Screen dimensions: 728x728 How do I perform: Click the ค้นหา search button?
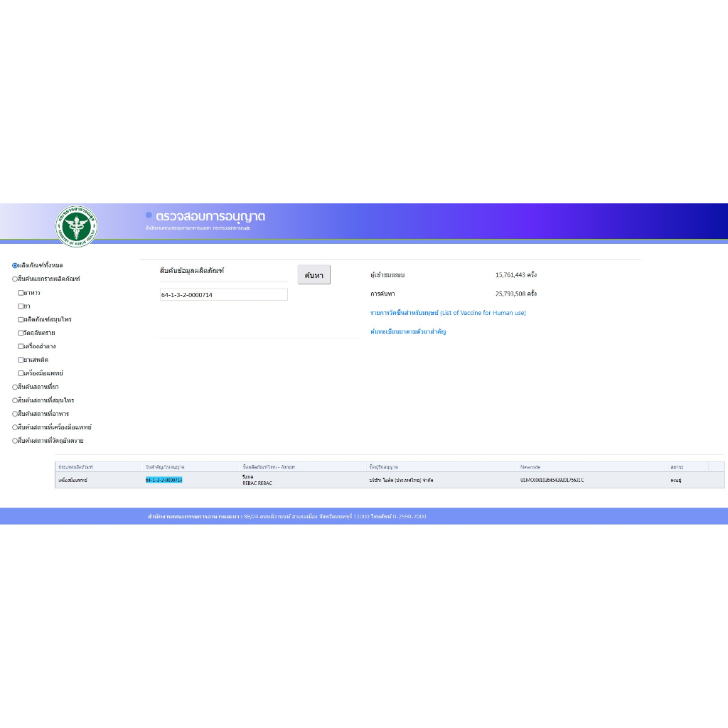click(314, 275)
